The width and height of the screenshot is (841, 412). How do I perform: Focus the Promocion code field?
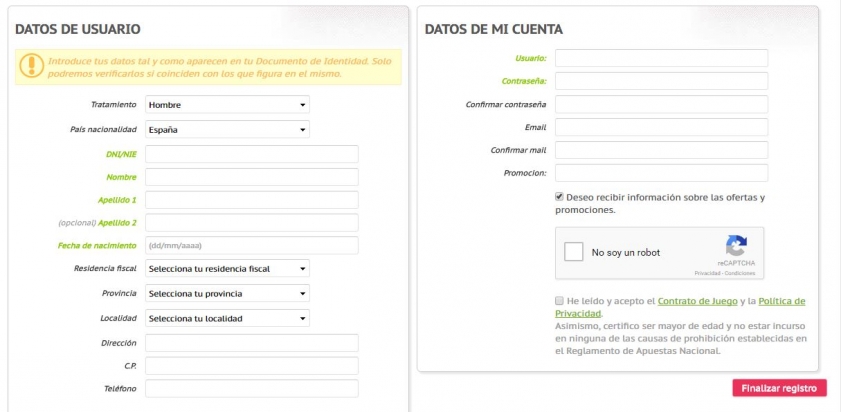(661, 173)
